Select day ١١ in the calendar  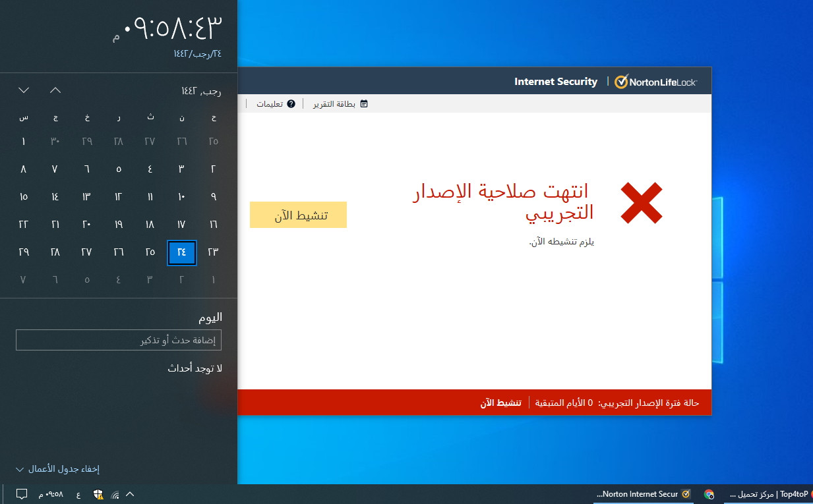(150, 196)
